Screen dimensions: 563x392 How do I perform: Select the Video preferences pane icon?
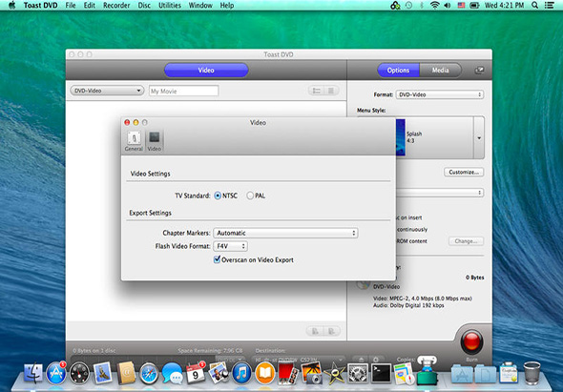coord(155,141)
